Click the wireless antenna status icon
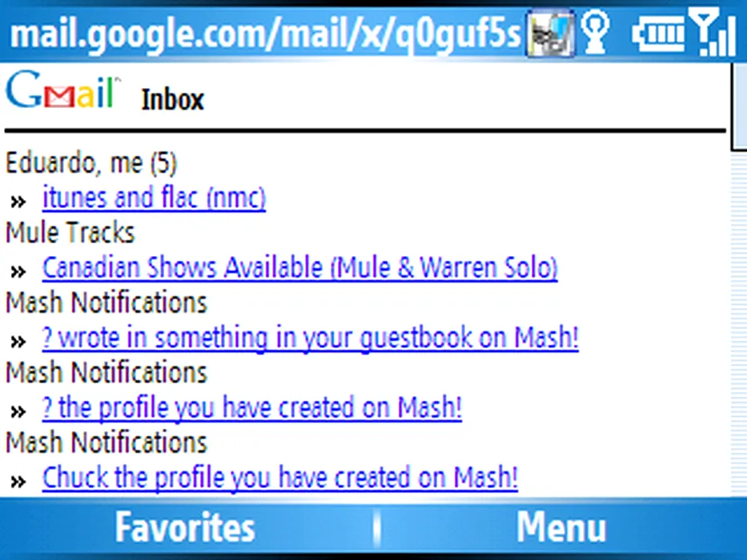747x560 pixels. (596, 32)
